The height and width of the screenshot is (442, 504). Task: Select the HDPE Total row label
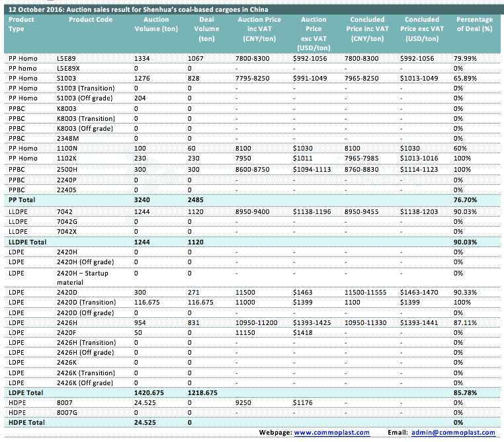(26, 423)
